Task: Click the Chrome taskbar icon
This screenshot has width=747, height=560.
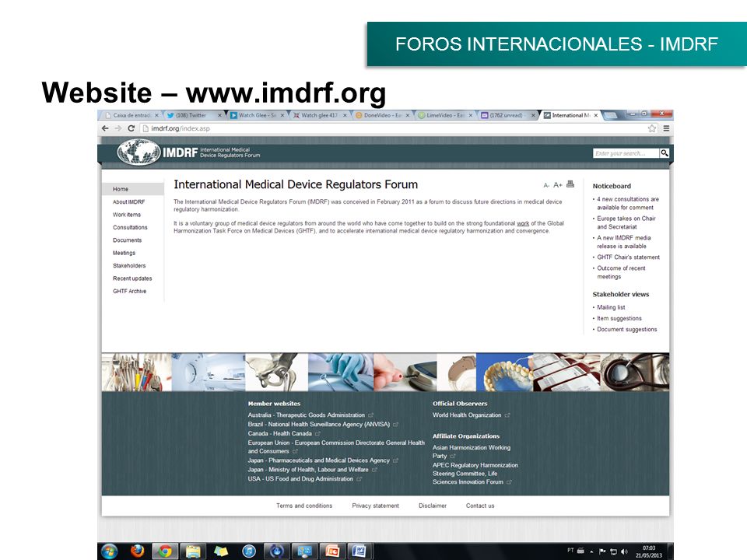Action: pyautogui.click(x=165, y=551)
